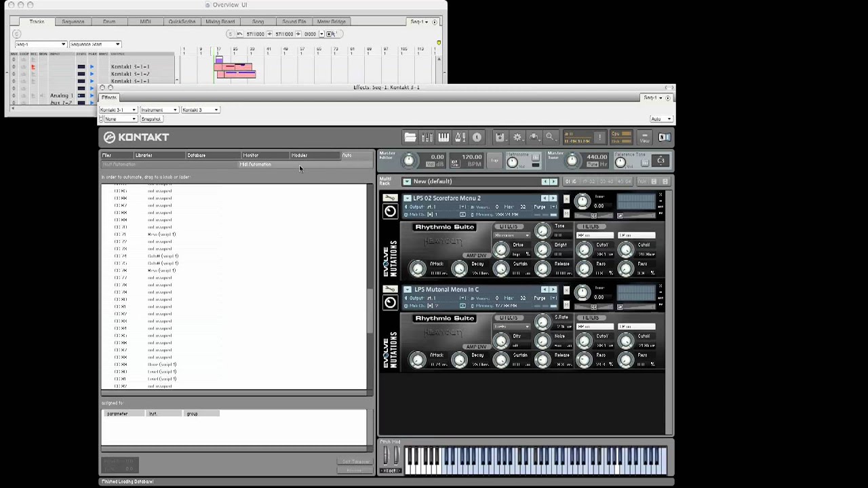The image size is (868, 488).
Task: Click the Overview window target circle icon
Action: [435, 22]
